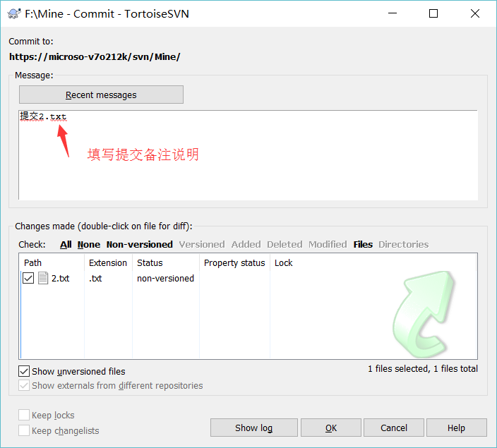Uncheck the 2.txt file checkbox
Screen dimensions: 497x448
pyautogui.click(x=28, y=278)
